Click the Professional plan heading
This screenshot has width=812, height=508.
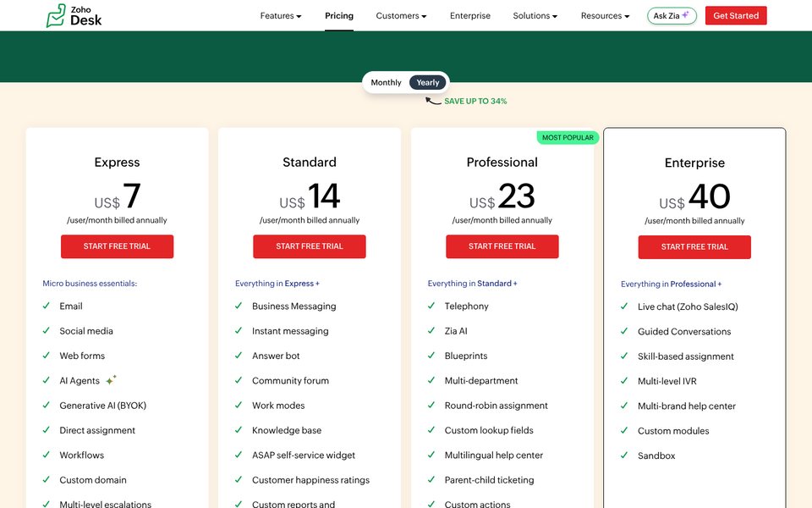click(502, 163)
